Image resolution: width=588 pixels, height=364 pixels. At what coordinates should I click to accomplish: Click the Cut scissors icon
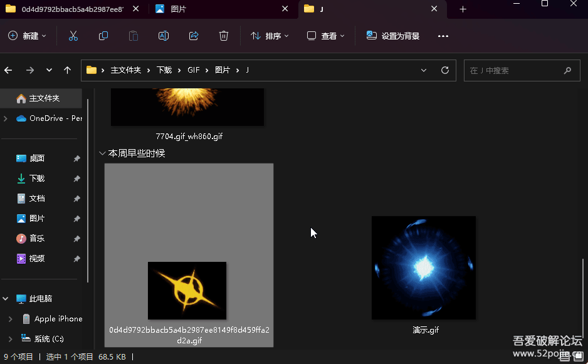point(73,36)
